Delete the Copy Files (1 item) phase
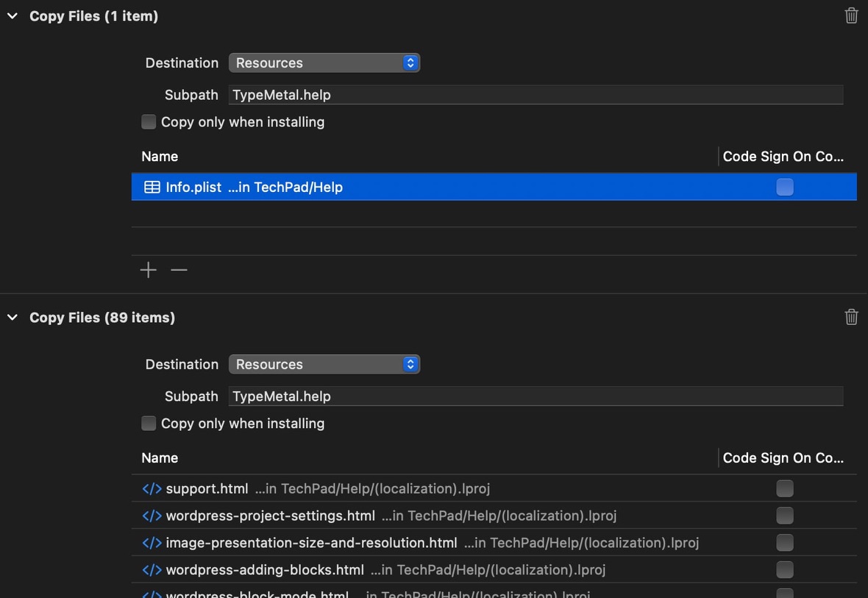868x598 pixels. coord(851,15)
